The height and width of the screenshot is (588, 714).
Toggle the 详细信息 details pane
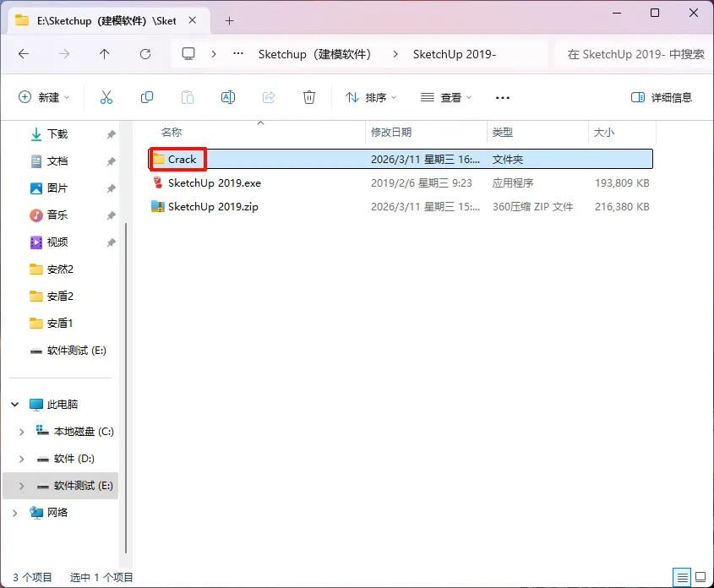[x=661, y=97]
